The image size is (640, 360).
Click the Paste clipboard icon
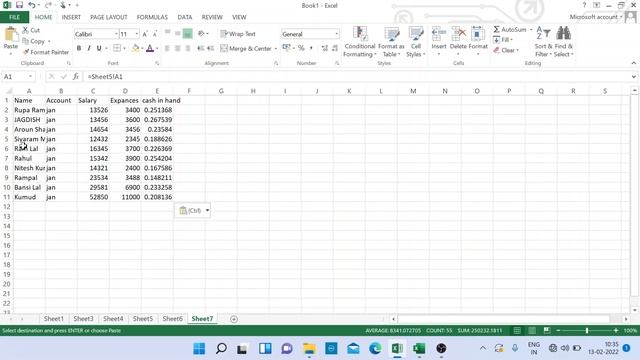[x=11, y=34]
